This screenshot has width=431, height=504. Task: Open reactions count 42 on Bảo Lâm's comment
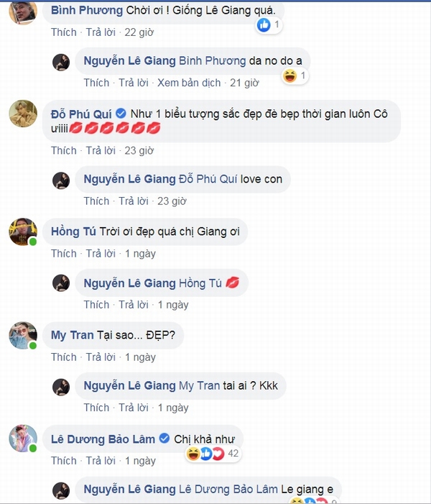tap(233, 453)
